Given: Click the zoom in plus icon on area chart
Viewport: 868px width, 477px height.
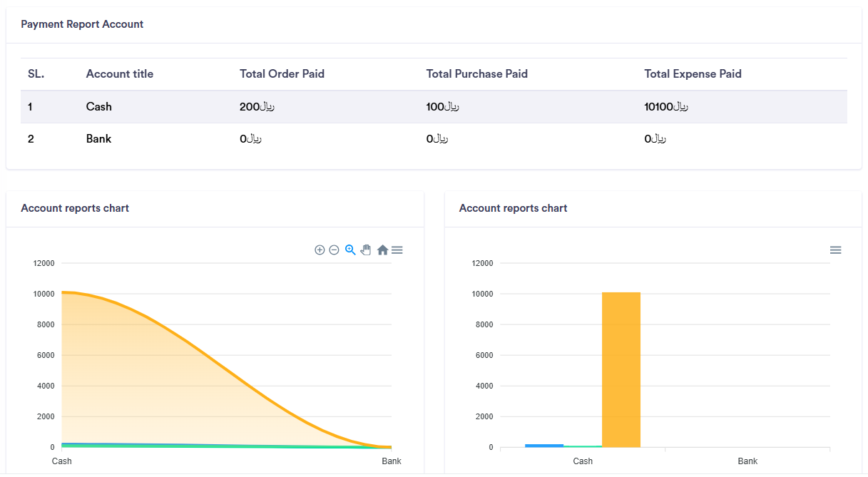Looking at the screenshot, I should 320,250.
